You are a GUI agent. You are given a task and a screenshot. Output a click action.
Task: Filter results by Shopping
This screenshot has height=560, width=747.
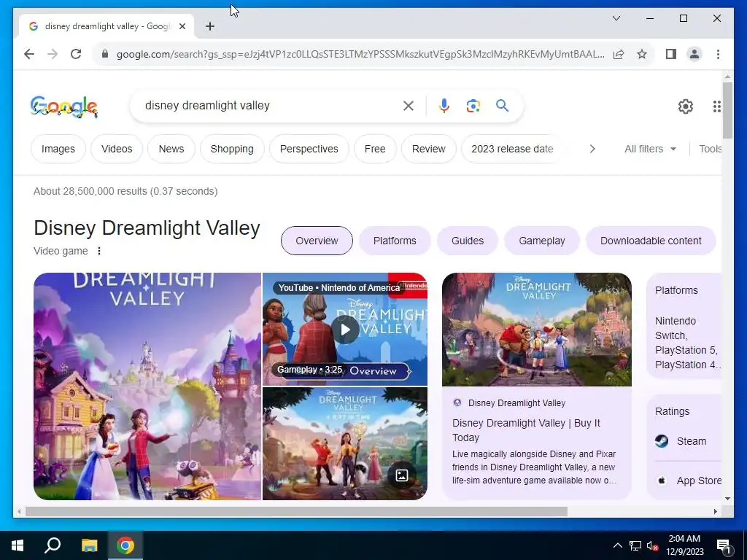pyautogui.click(x=232, y=149)
